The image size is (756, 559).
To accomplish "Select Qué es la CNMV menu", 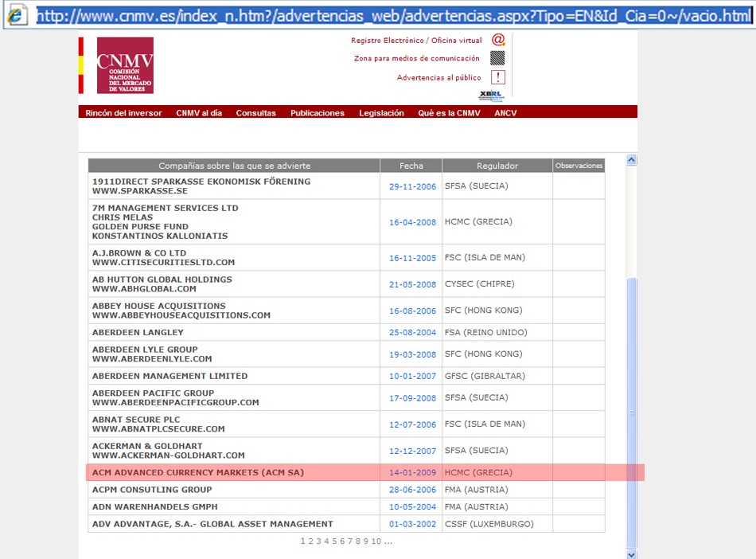I will coord(449,113).
